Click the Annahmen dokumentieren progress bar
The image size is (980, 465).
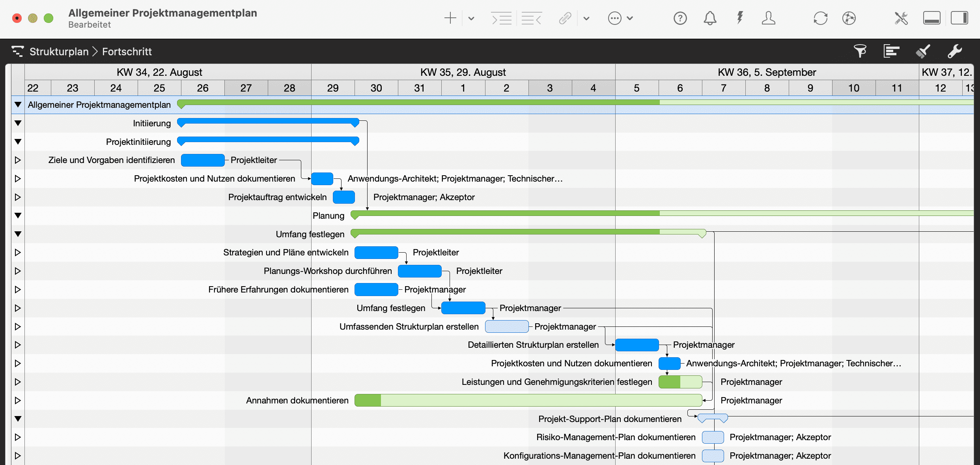click(528, 400)
